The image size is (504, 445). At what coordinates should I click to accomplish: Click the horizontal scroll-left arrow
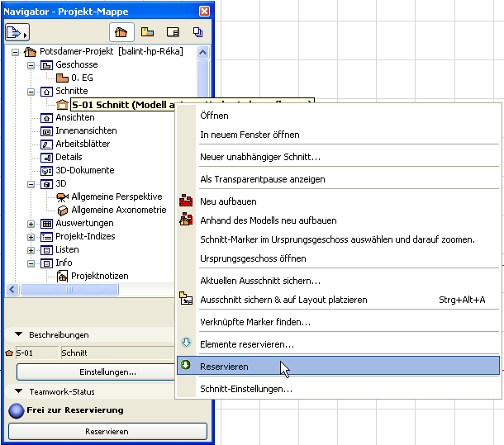pos(12,290)
